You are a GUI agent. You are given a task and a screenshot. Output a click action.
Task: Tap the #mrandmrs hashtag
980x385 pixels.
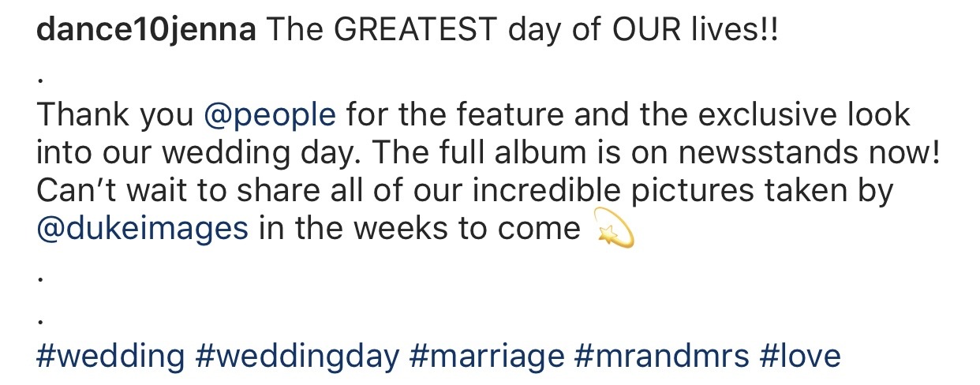coord(661,357)
